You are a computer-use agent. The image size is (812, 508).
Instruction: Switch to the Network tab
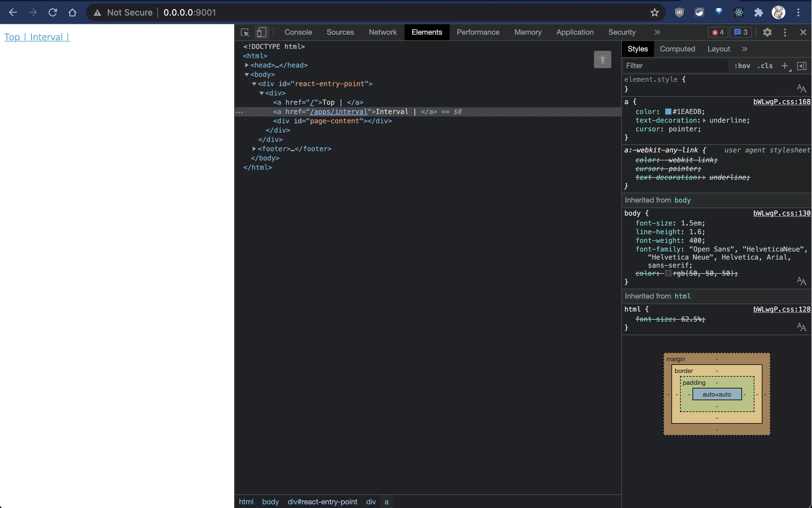pos(382,32)
